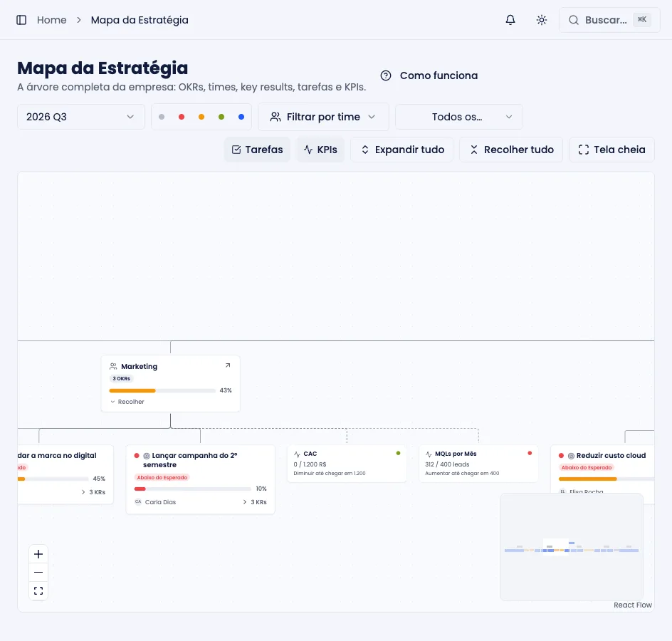Viewport: 672px width, 641px height.
Task: Toggle KPIs visibility on the map
Action: coord(320,150)
